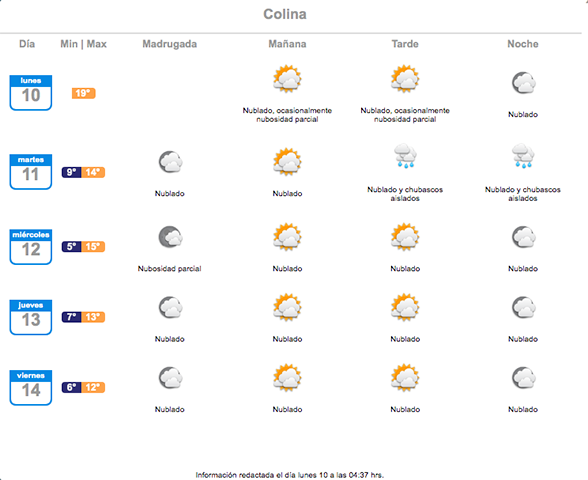
Task: Click Tuesday night rain showers icon
Action: 523,156
